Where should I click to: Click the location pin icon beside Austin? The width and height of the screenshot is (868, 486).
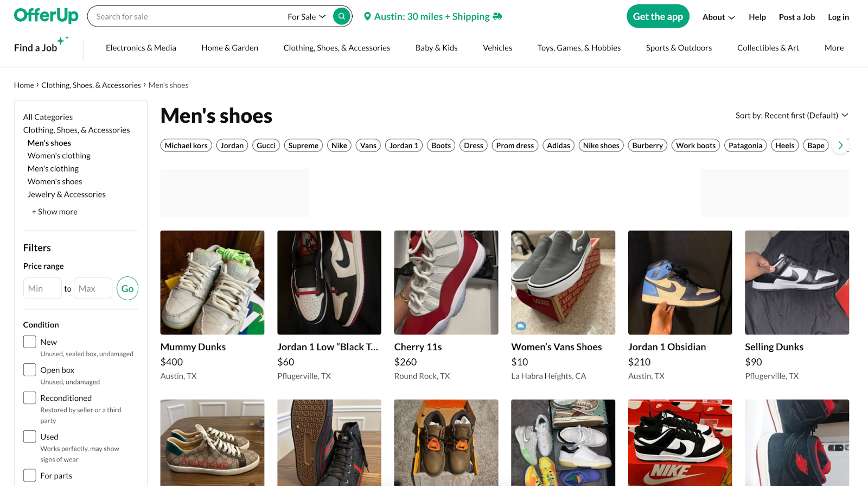[367, 17]
